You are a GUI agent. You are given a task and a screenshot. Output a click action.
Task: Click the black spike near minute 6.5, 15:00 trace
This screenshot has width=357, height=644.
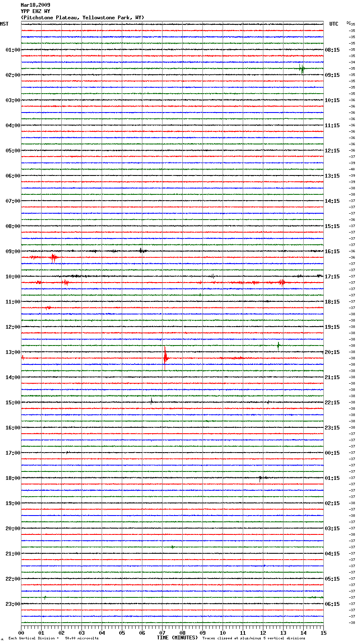point(152,401)
